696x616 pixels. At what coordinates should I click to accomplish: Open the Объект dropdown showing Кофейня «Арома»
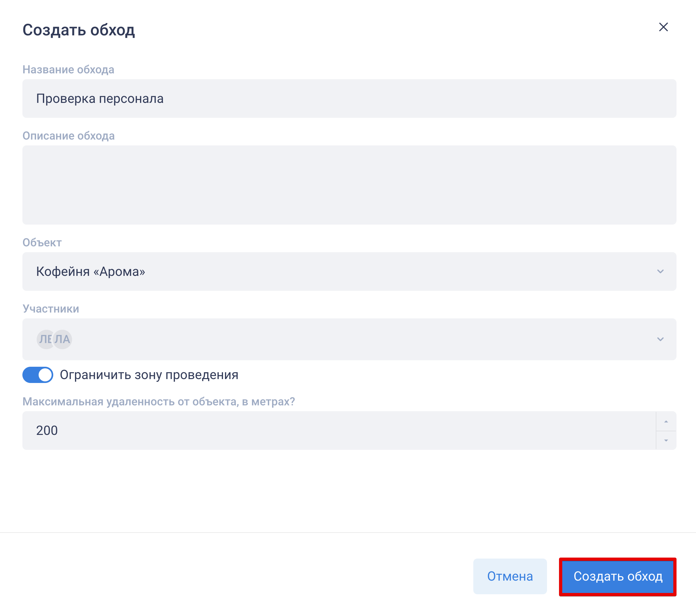pyautogui.click(x=341, y=271)
